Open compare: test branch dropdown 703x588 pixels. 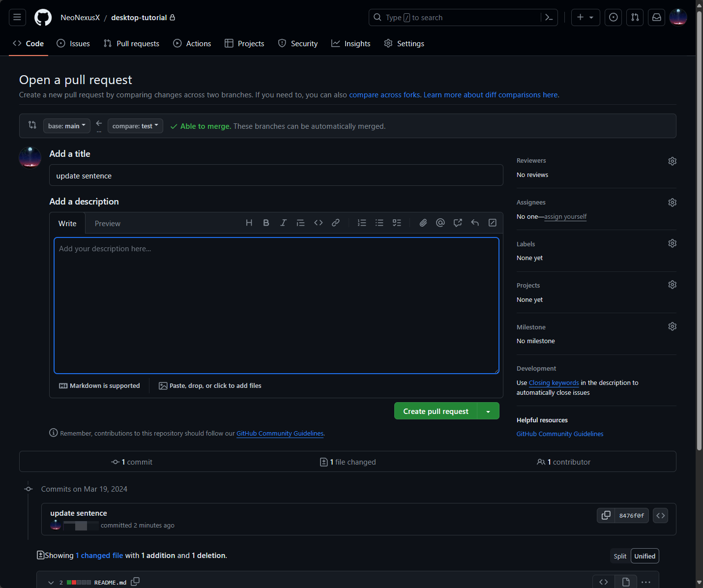(135, 126)
